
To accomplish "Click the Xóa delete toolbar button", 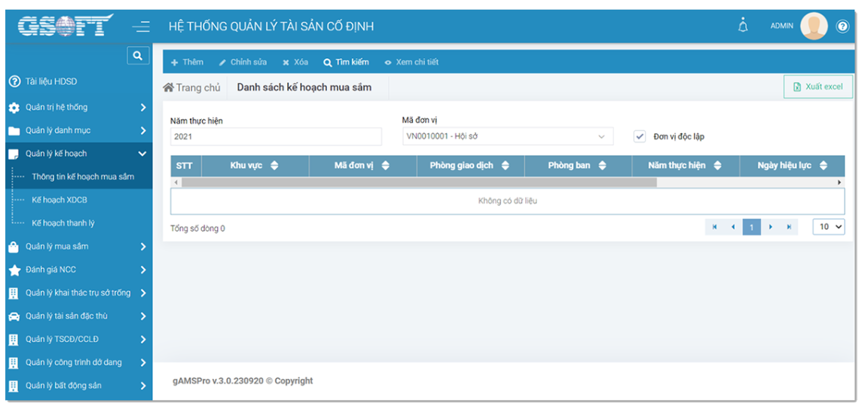I will click(x=295, y=63).
